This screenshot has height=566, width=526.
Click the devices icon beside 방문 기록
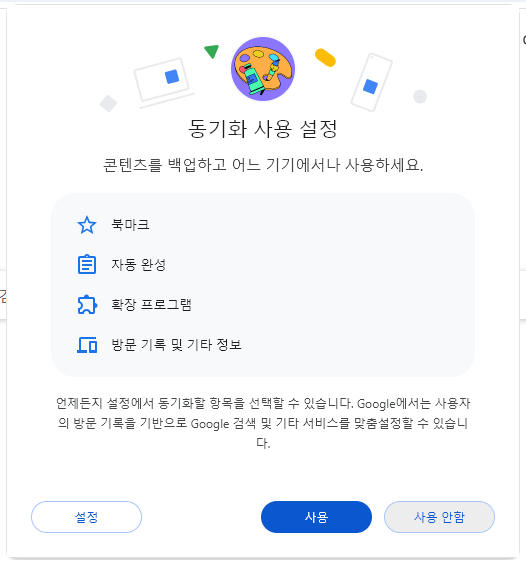click(x=87, y=345)
